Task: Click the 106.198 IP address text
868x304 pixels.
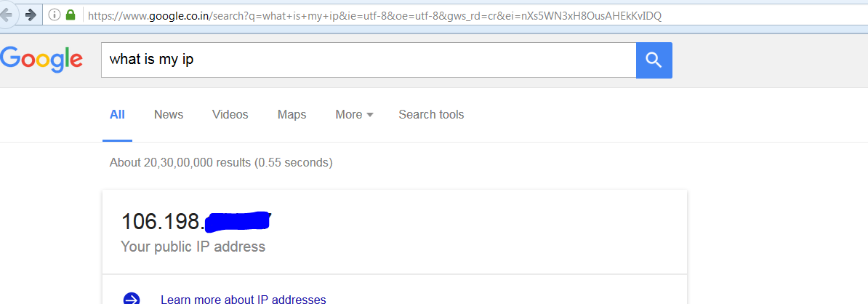Action: (x=161, y=220)
